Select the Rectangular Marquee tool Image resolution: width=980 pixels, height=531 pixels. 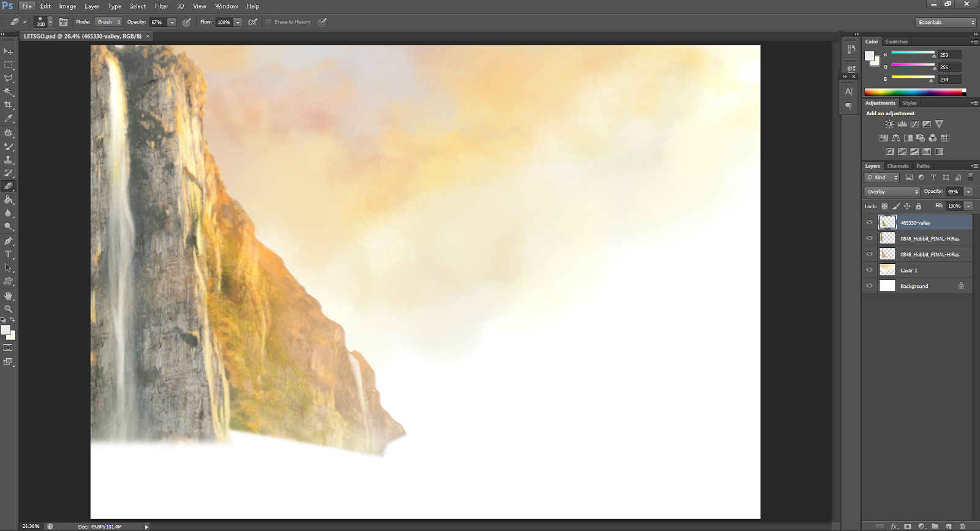tap(9, 65)
